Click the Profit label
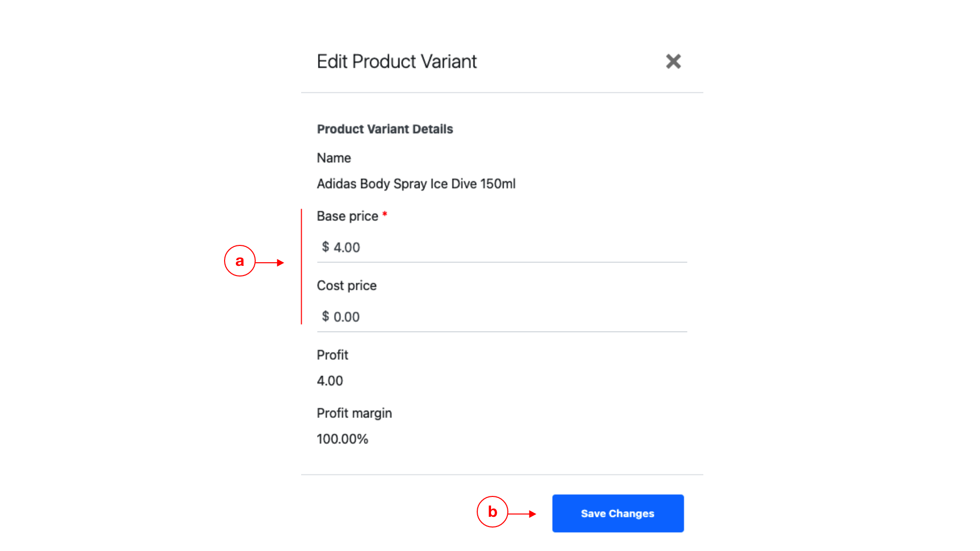980x551 pixels. 332,355
